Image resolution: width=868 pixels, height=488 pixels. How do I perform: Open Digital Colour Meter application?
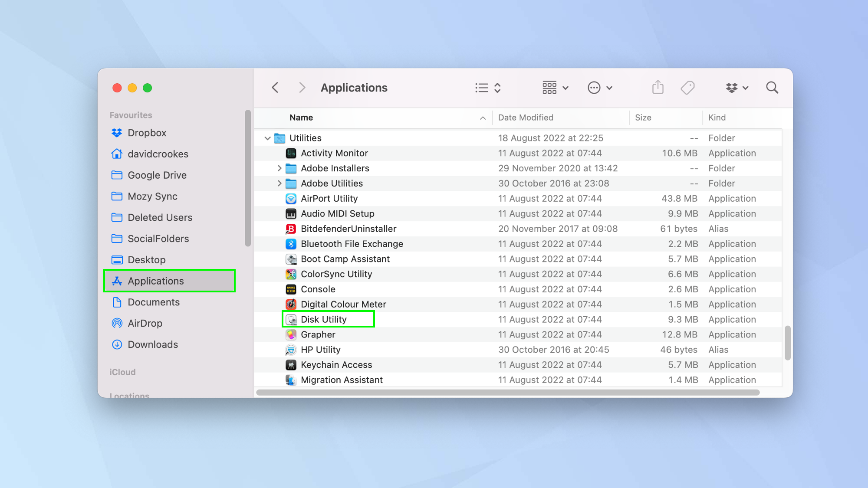coord(343,304)
